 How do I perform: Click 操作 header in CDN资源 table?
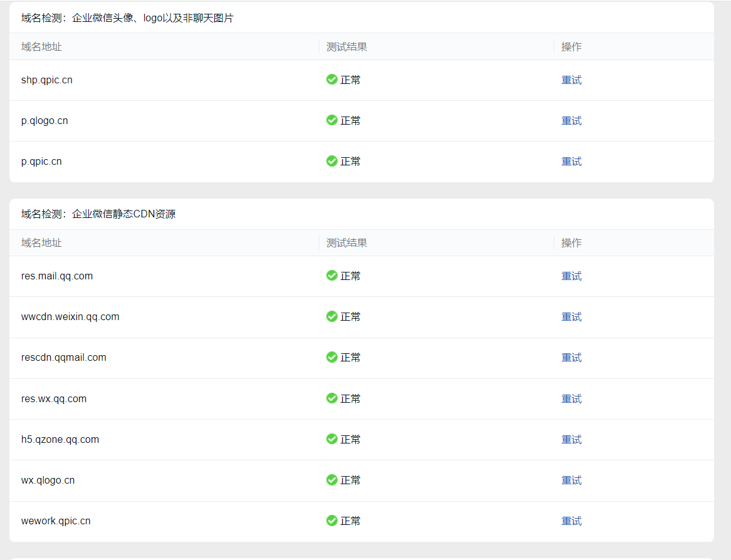click(571, 243)
